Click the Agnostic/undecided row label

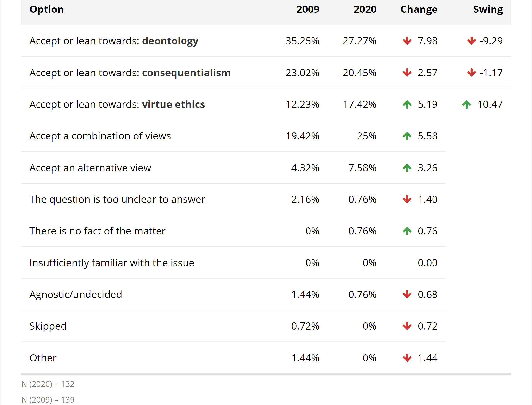coord(76,295)
